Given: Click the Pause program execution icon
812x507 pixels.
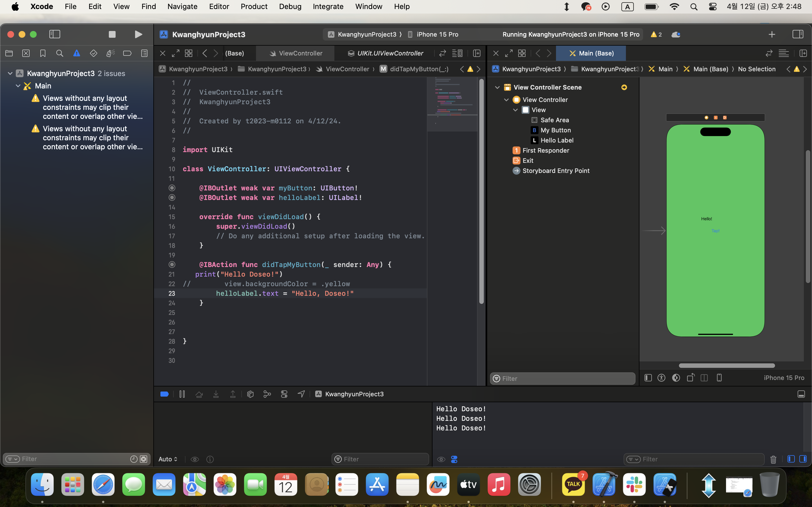Looking at the screenshot, I should [x=182, y=394].
